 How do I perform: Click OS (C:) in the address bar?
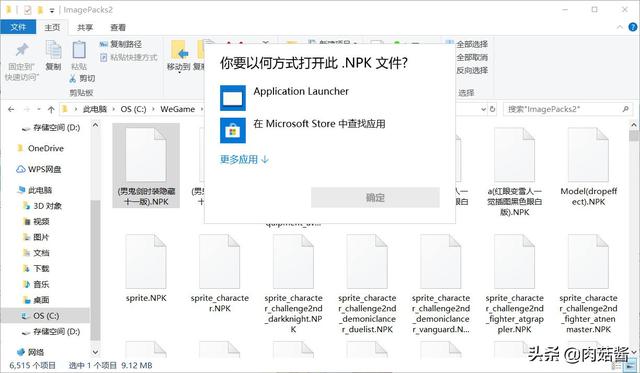pyautogui.click(x=133, y=109)
